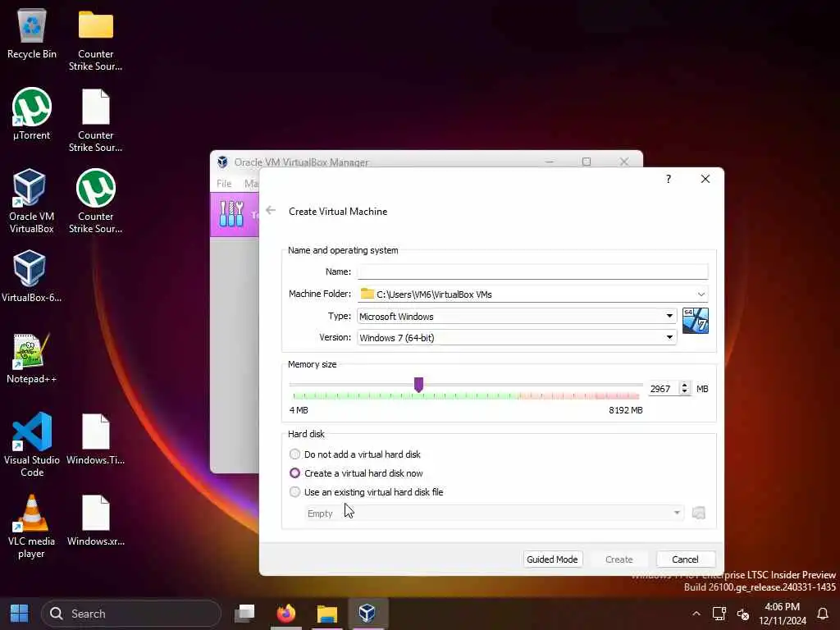The height and width of the screenshot is (630, 840).
Task: Select the µTorrent desktop shortcut
Action: [32, 113]
